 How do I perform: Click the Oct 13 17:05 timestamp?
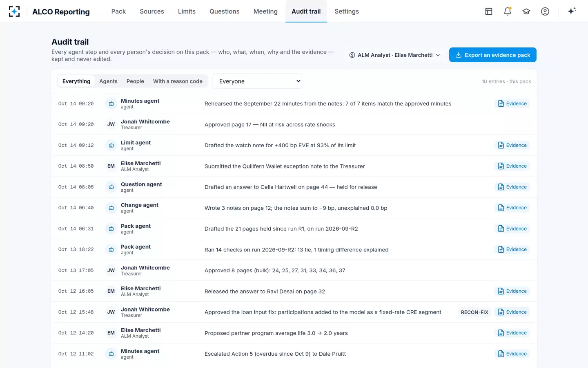pyautogui.click(x=76, y=271)
